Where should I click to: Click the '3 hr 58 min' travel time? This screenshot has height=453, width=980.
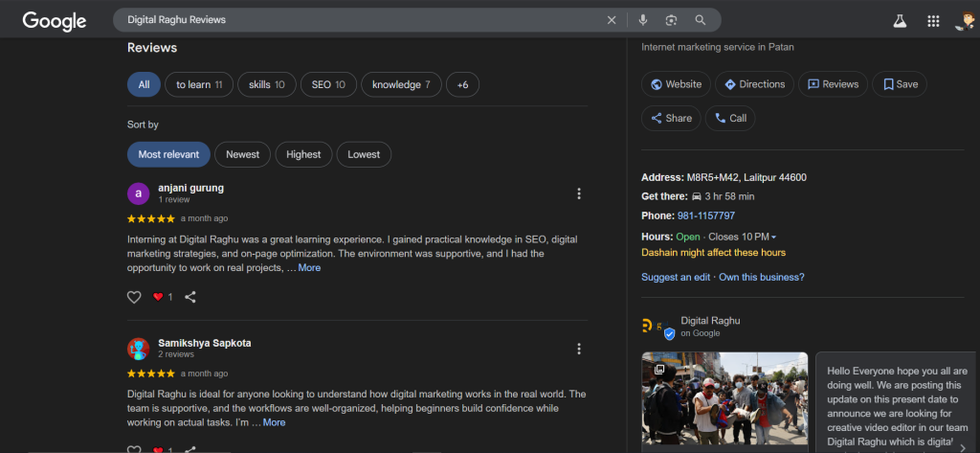(x=729, y=196)
